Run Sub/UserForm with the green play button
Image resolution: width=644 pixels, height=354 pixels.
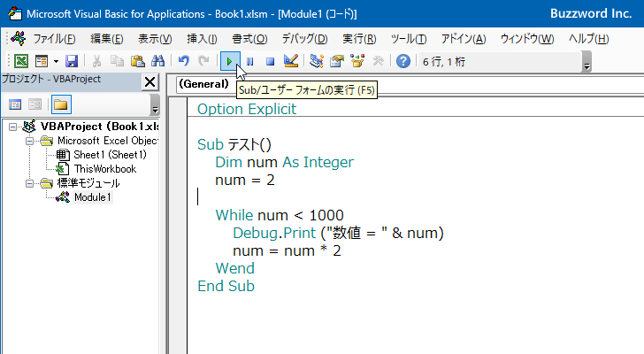[230, 62]
